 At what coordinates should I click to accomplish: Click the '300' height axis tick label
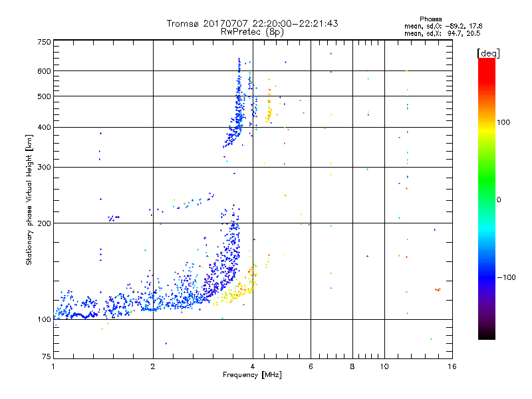[44, 168]
